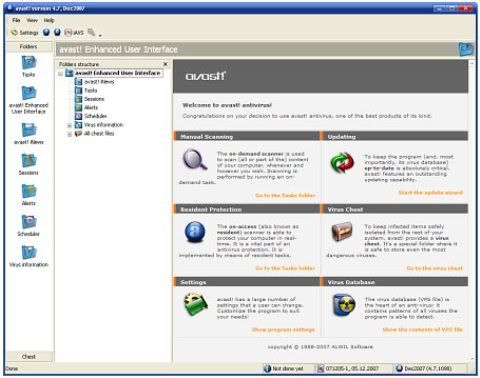480x378 pixels.
Task: Click the key icon in toolbar
Action: (x=91, y=32)
